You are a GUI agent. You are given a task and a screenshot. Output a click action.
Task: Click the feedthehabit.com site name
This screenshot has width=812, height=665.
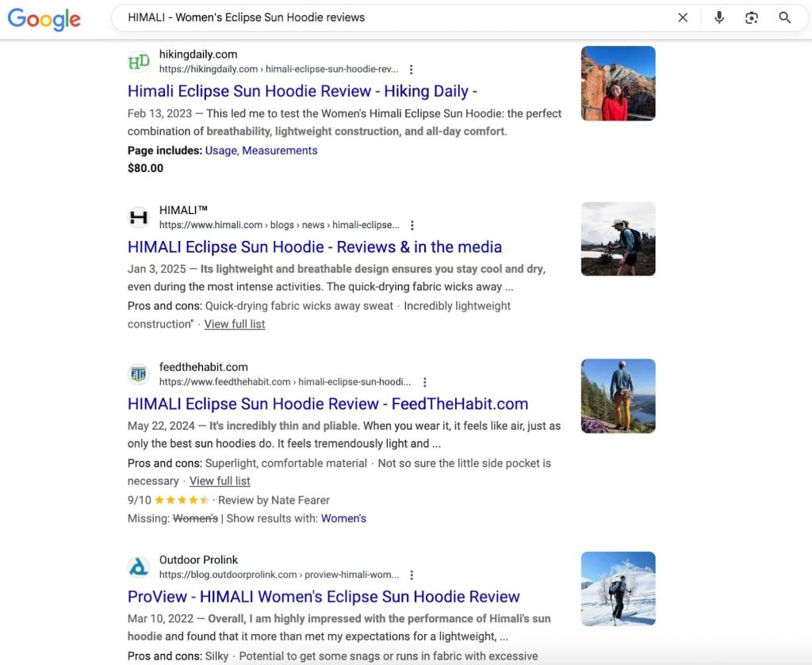coord(204,367)
